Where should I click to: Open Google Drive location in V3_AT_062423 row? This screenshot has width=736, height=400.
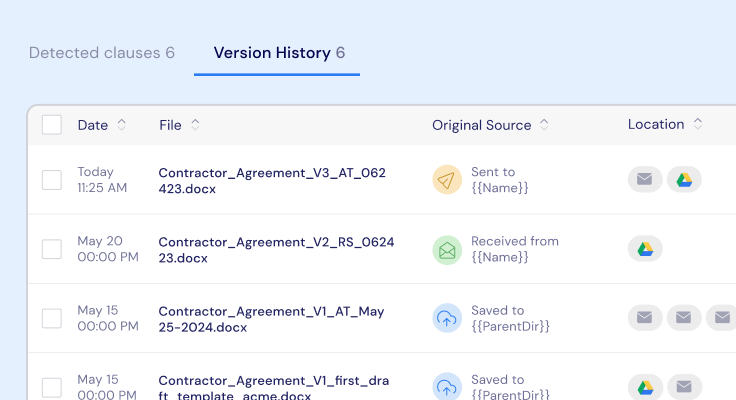click(x=684, y=179)
